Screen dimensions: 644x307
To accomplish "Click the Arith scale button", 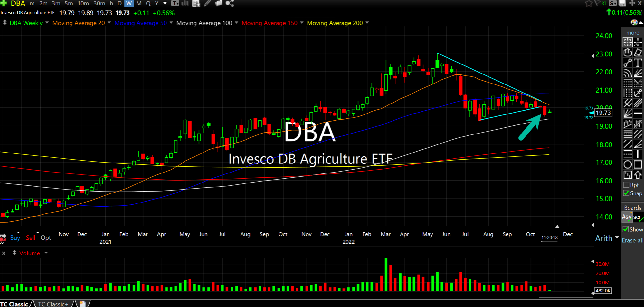I will click(x=604, y=238).
